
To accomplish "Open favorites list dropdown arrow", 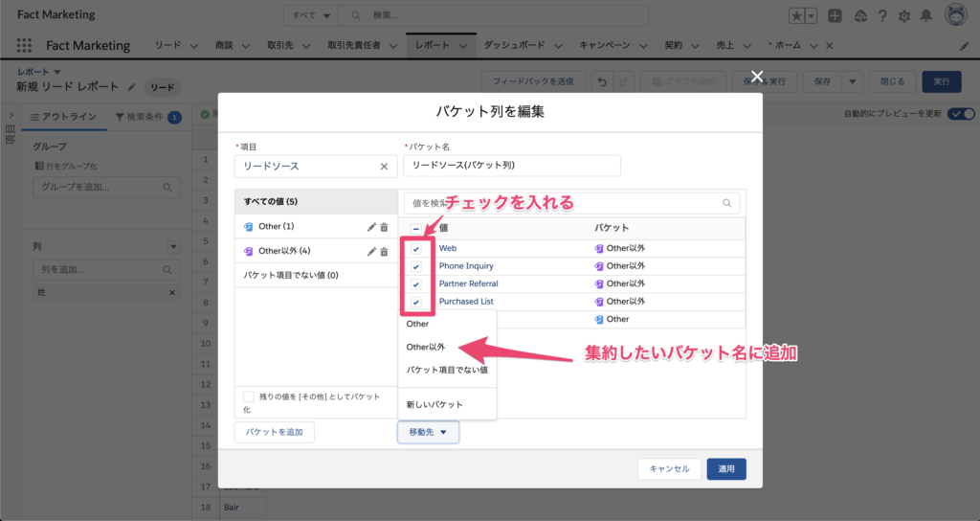I will (x=811, y=16).
